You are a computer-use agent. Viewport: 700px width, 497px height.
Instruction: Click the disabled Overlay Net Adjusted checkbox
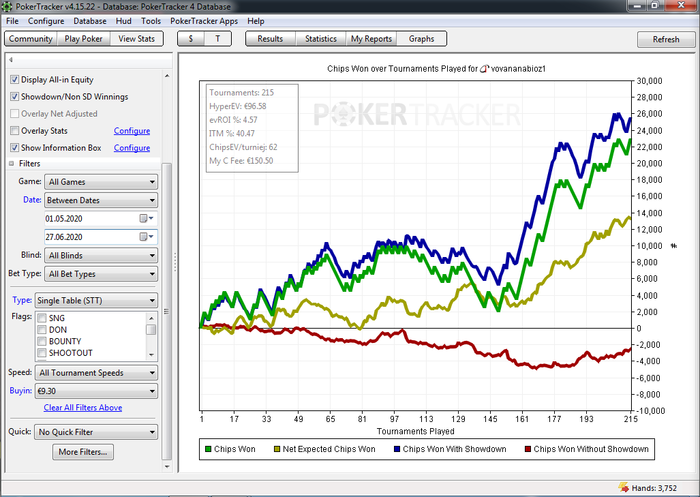point(15,113)
